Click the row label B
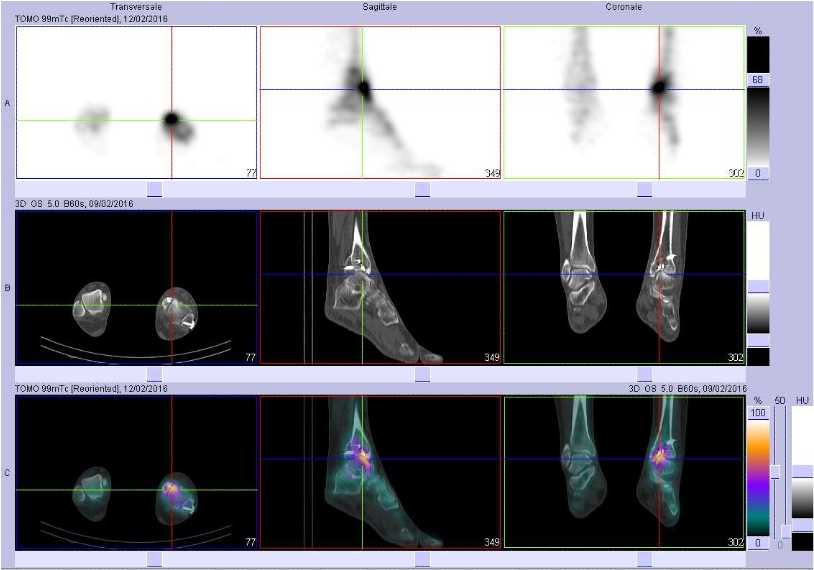The width and height of the screenshot is (814, 570). tap(7, 288)
